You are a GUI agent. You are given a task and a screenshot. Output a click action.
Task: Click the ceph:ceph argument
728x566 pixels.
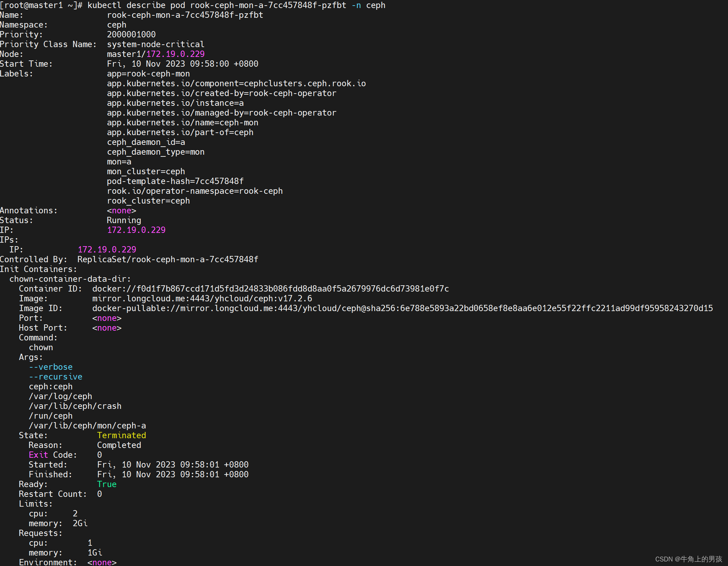51,387
